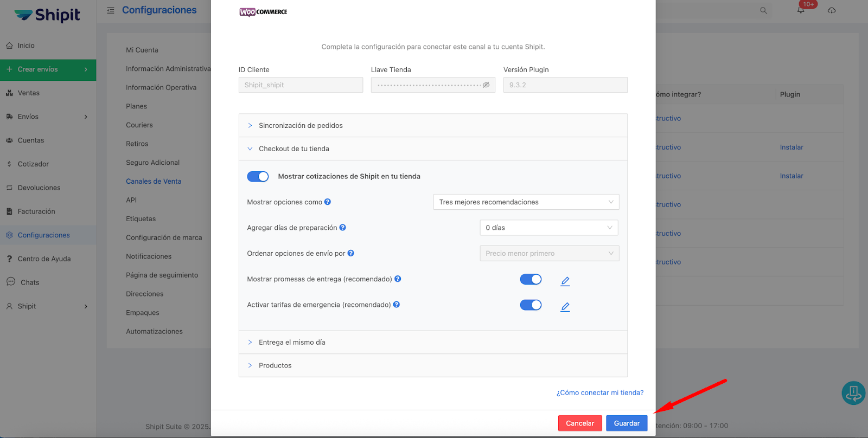The image size is (868, 438).
Task: Turn off Activar tarifas de emergencia switch
Action: (x=531, y=305)
